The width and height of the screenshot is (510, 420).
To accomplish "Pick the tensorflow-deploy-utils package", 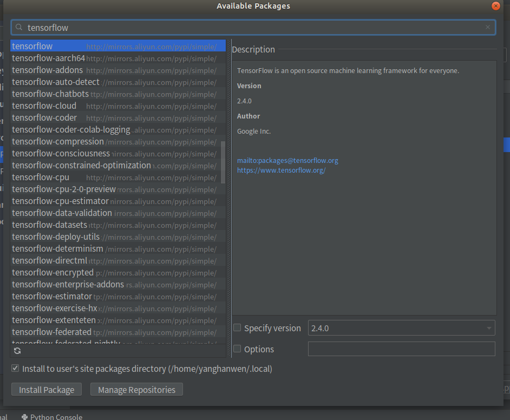I will point(118,237).
